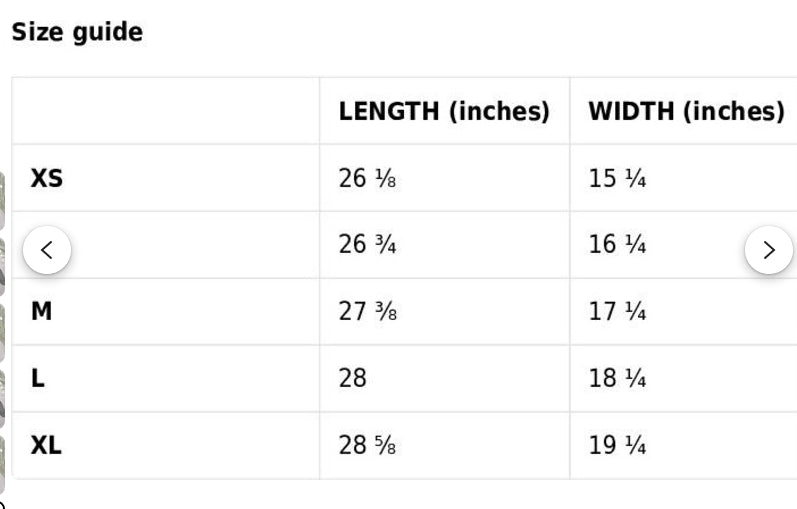
Task: Select the L size row label
Action: (x=38, y=378)
